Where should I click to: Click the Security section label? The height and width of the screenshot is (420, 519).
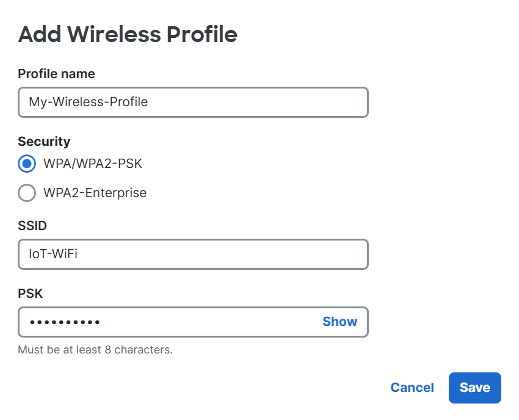click(44, 142)
